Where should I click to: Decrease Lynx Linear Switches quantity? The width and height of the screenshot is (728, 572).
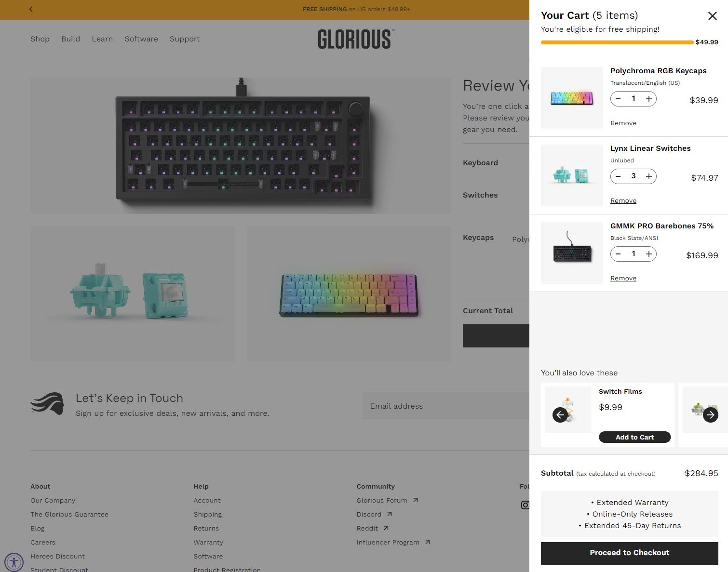(x=618, y=176)
